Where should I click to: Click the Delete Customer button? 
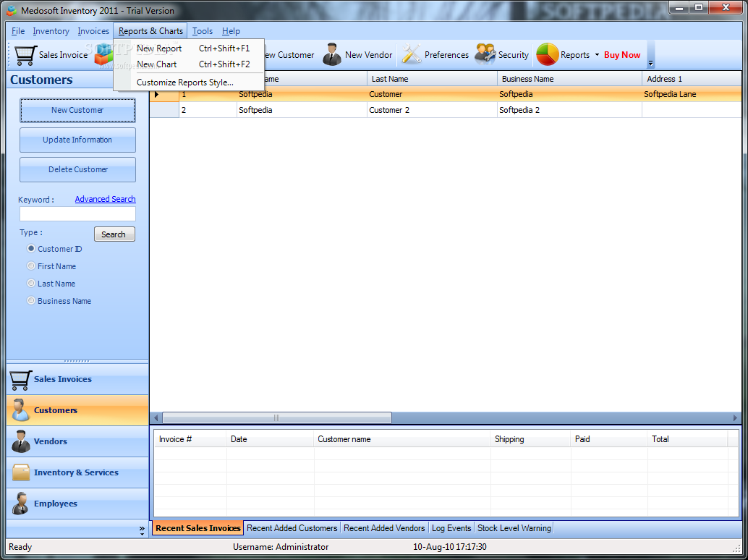[77, 169]
